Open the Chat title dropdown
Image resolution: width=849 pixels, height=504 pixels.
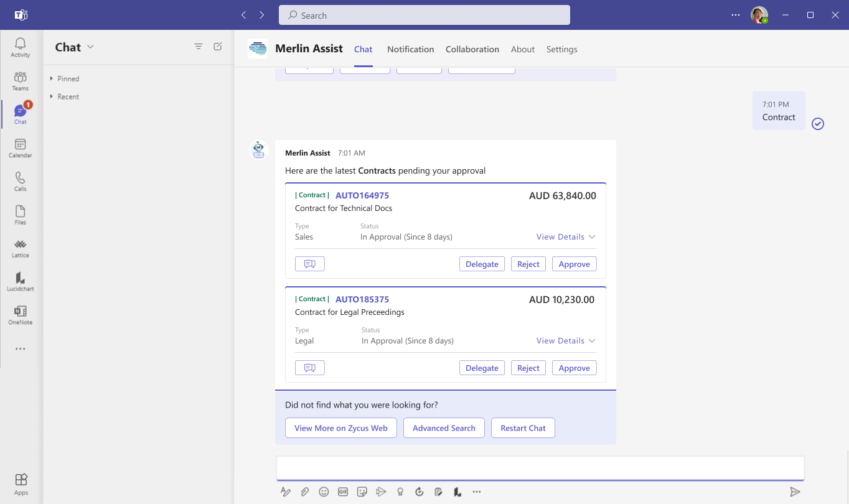[x=90, y=47]
